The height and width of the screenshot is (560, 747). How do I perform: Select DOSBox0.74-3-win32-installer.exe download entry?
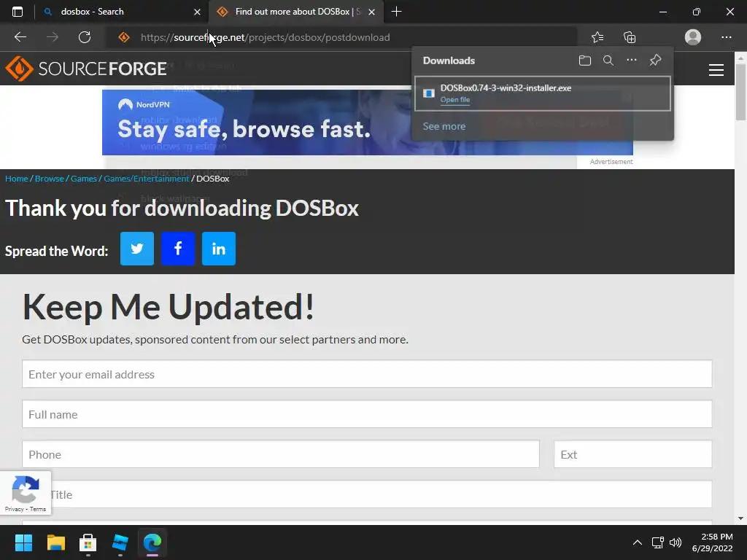(x=543, y=93)
